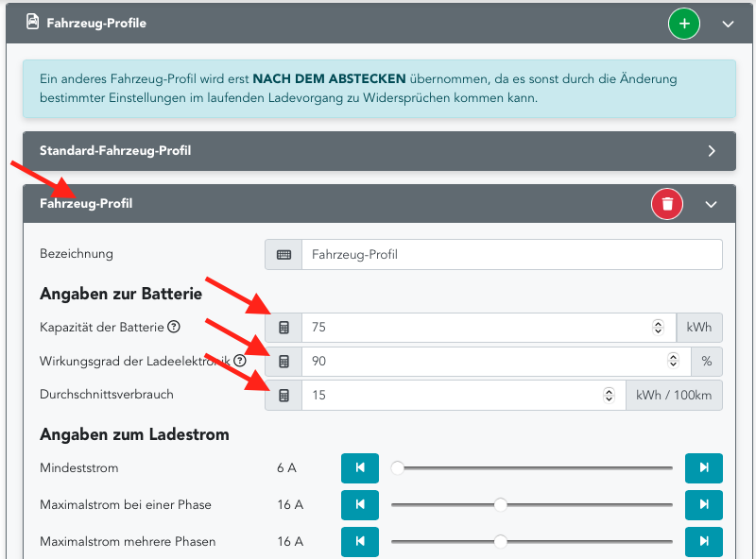Screen dimensions: 756x559
Task: Set Mindeststrom to maximum via skip-forward button
Action: click(x=703, y=467)
